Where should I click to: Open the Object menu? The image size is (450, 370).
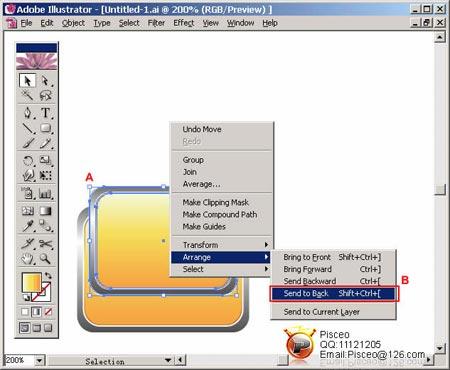click(x=73, y=23)
